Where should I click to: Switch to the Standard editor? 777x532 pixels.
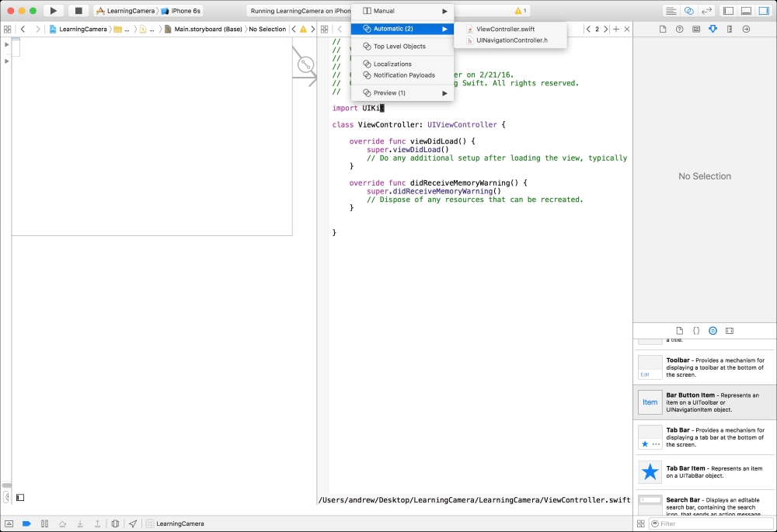670,11
